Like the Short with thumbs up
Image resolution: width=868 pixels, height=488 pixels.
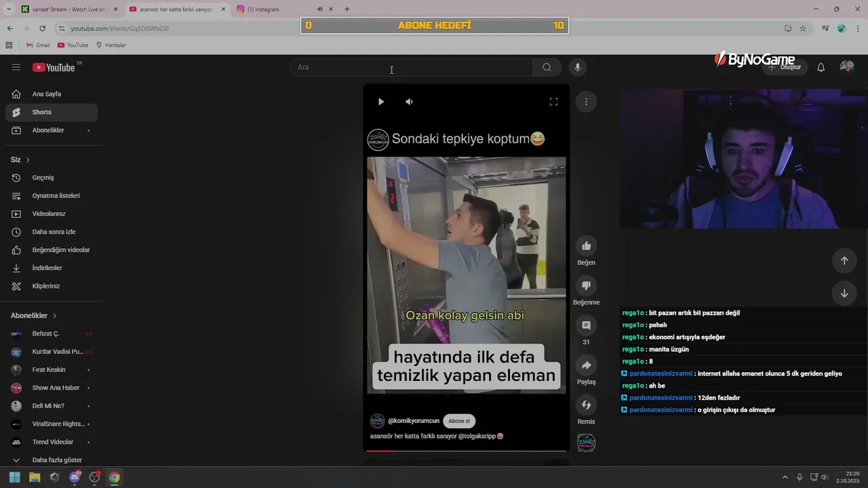click(586, 246)
